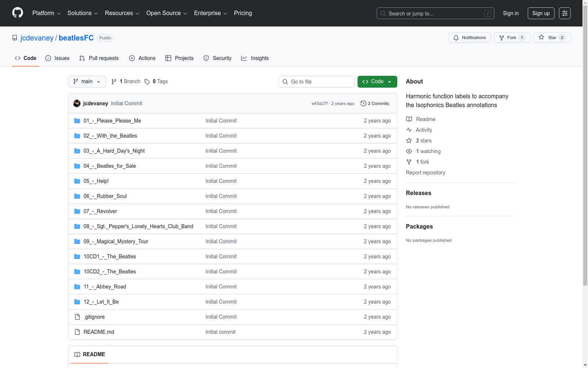588x368 pixels.
Task: Click the Activity pulse icon
Action: pos(409,130)
